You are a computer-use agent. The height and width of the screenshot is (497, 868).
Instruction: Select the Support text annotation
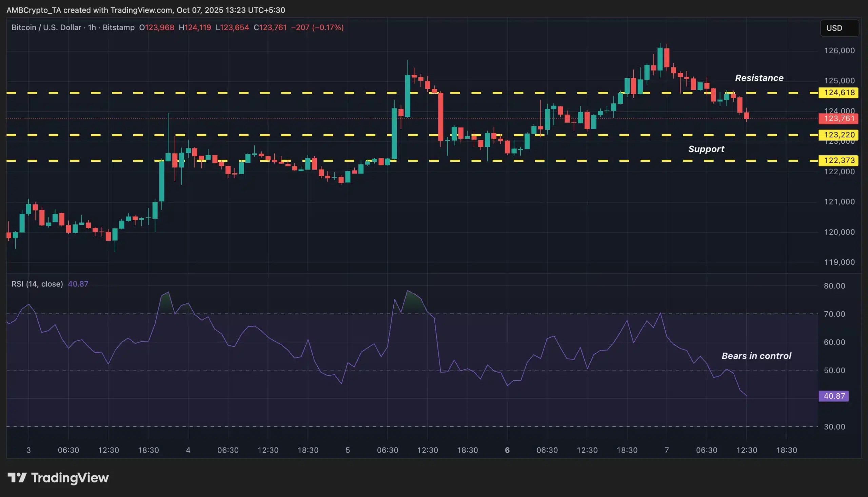pyautogui.click(x=706, y=149)
